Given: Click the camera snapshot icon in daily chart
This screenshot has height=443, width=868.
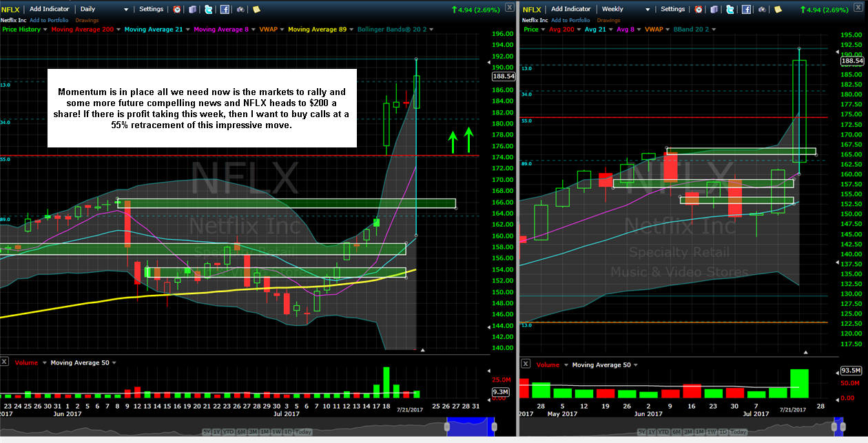Looking at the screenshot, I should 240,10.
